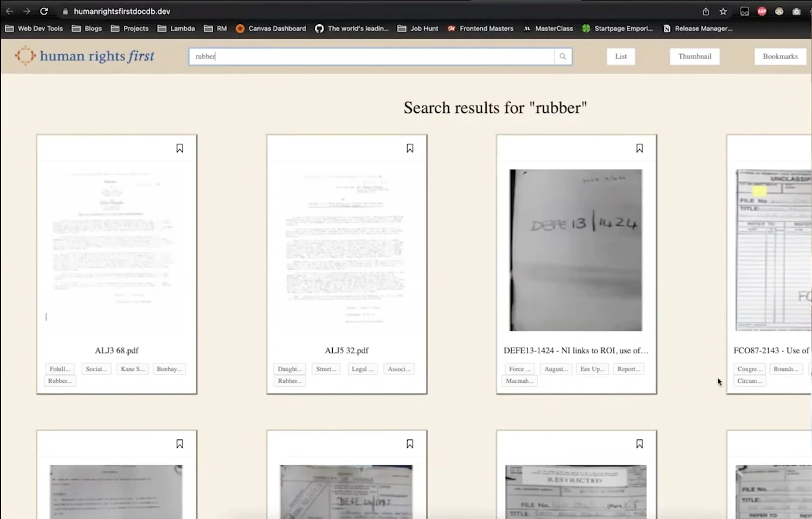Reload the current page
Image resolution: width=812 pixels, height=519 pixels.
(x=43, y=11)
